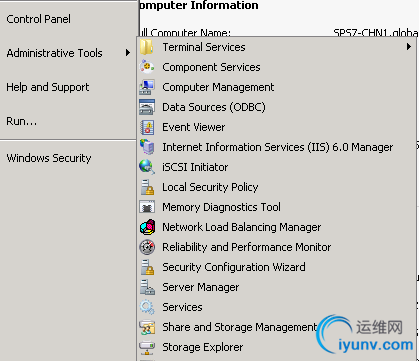Click the Event Viewer icon
The height and width of the screenshot is (361, 419).
click(147, 127)
